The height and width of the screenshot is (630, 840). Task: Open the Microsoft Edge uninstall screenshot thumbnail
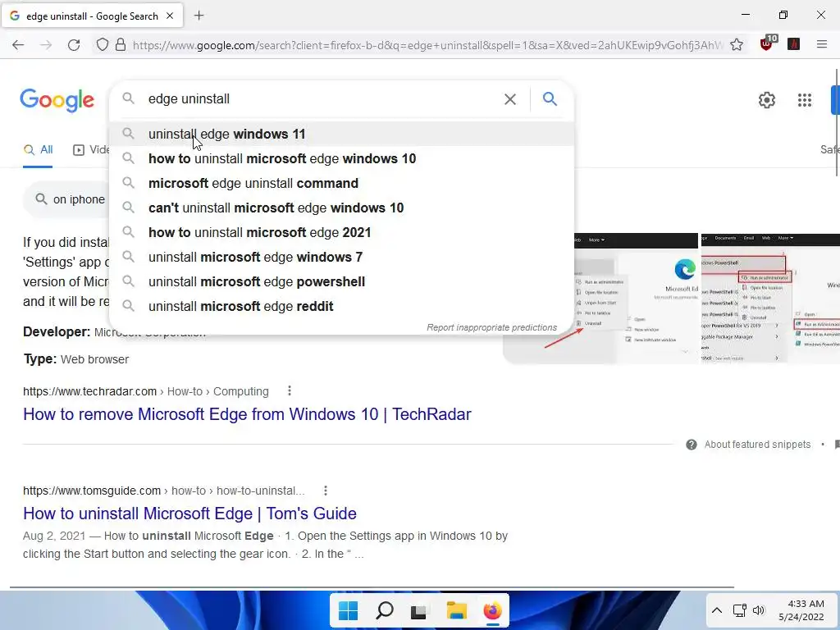[x=637, y=299]
